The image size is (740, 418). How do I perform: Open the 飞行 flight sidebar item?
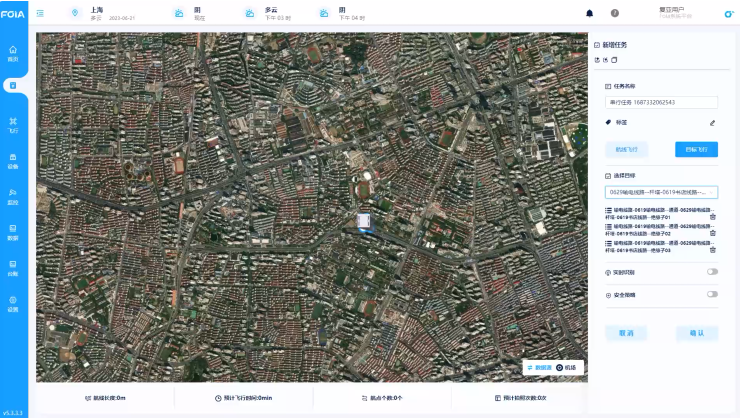coord(13,124)
